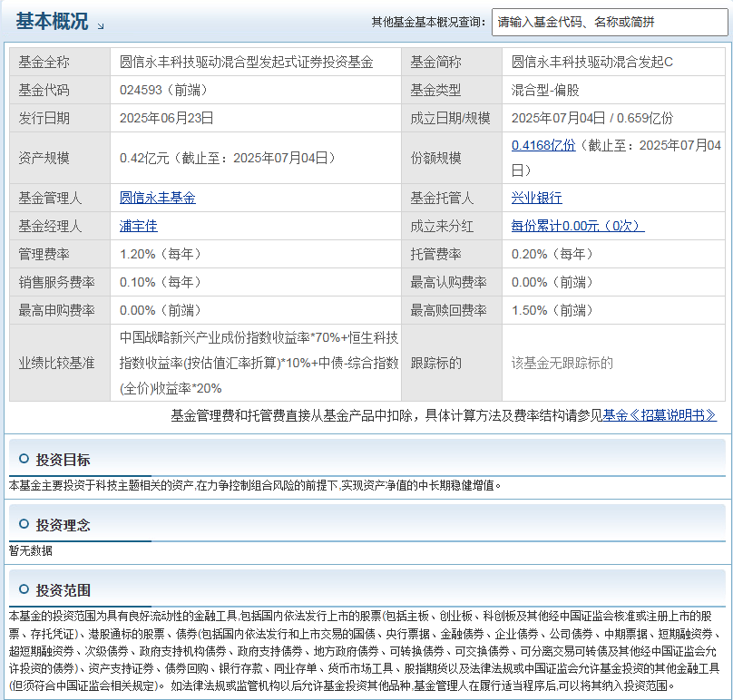Click max purchase fee value next to 最高申购费率

(161, 310)
